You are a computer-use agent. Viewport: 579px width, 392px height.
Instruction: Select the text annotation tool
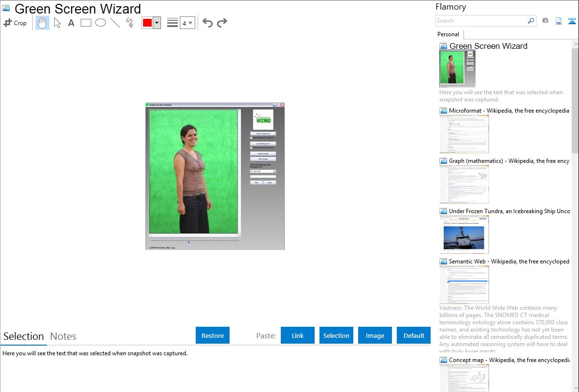coord(71,23)
